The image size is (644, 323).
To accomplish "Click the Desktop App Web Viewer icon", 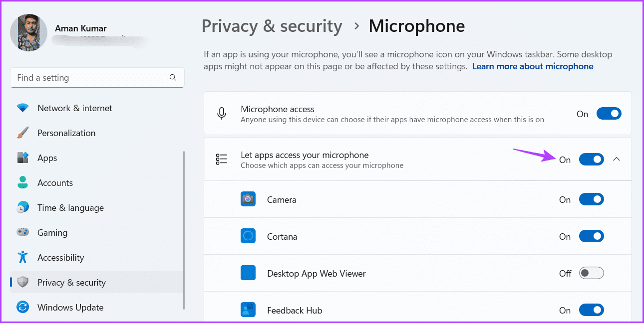I will [x=248, y=273].
